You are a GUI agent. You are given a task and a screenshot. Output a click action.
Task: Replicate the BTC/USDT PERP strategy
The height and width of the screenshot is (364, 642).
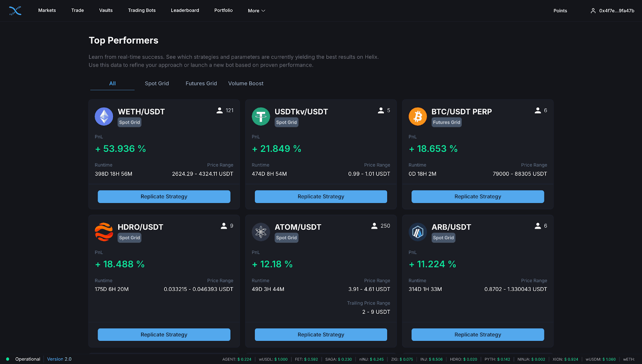(477, 196)
